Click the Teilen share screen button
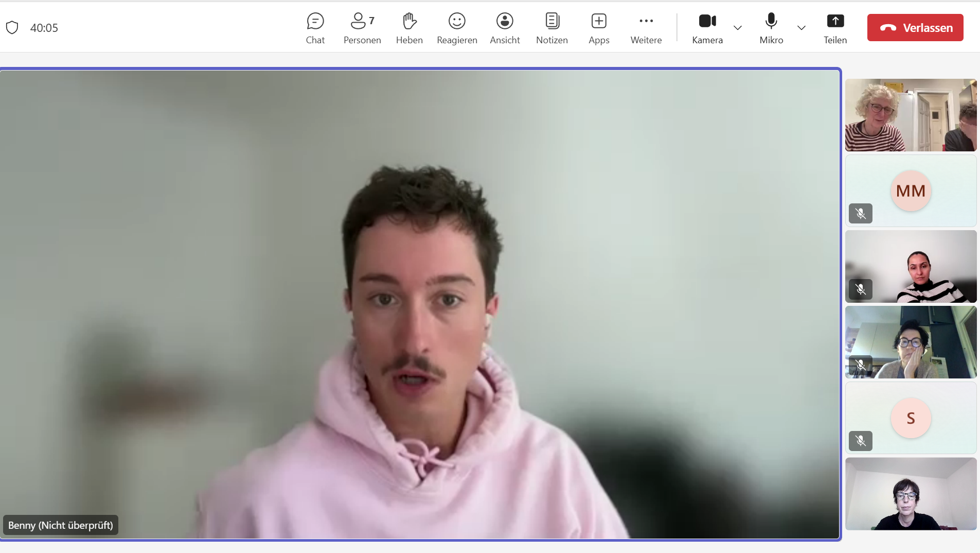Screen dimensions: 980x553 [x=835, y=28]
